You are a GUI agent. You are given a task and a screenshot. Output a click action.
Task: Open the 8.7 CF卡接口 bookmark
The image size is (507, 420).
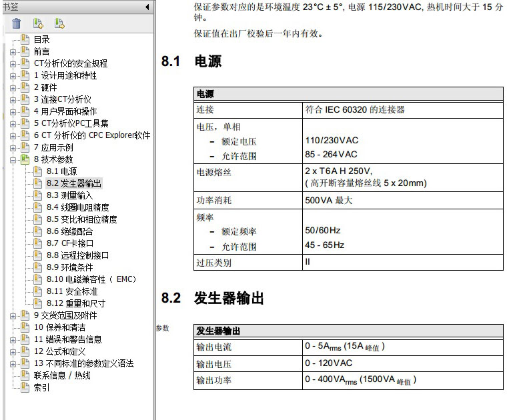coord(69,243)
